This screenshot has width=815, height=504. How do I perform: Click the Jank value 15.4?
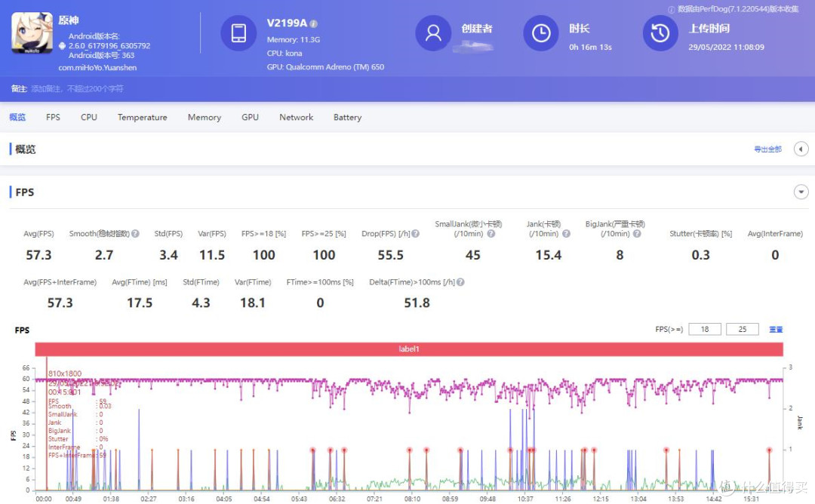point(549,255)
